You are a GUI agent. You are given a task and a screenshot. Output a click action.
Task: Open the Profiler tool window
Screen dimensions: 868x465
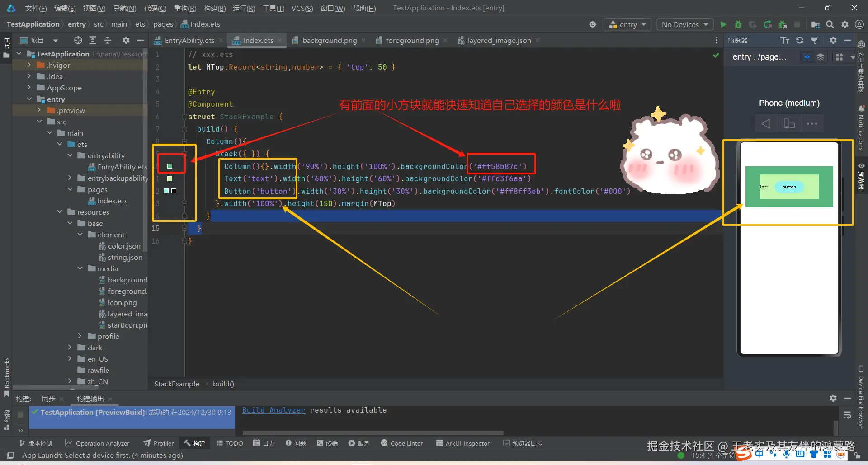pyautogui.click(x=159, y=443)
